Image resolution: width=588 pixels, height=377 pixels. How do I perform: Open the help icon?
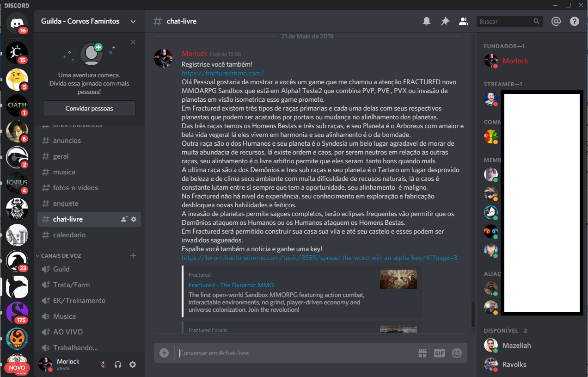click(x=574, y=21)
